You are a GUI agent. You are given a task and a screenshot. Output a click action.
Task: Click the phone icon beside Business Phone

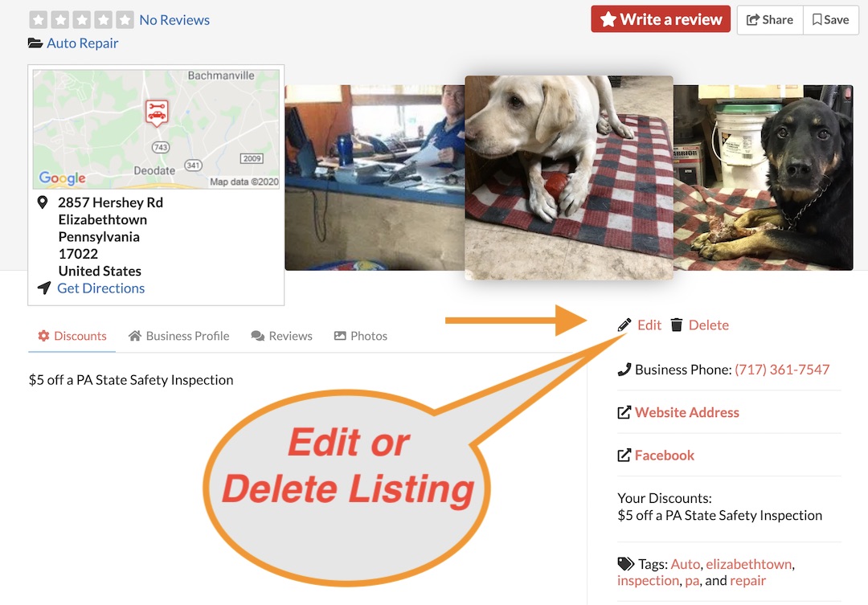click(x=624, y=370)
